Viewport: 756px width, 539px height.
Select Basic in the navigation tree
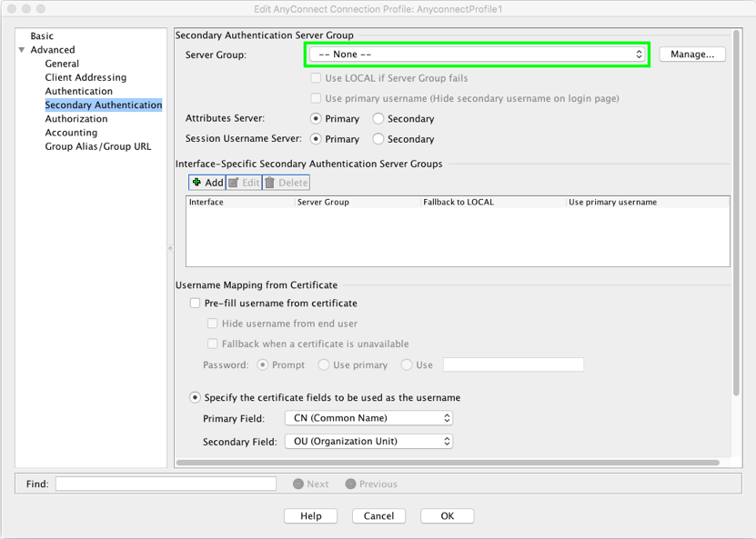pos(42,36)
